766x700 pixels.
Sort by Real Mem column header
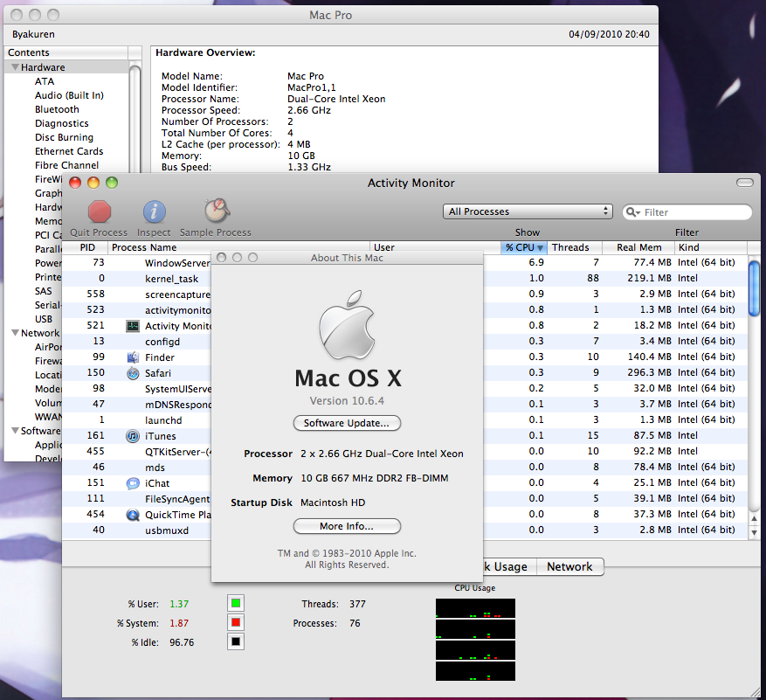coord(639,247)
